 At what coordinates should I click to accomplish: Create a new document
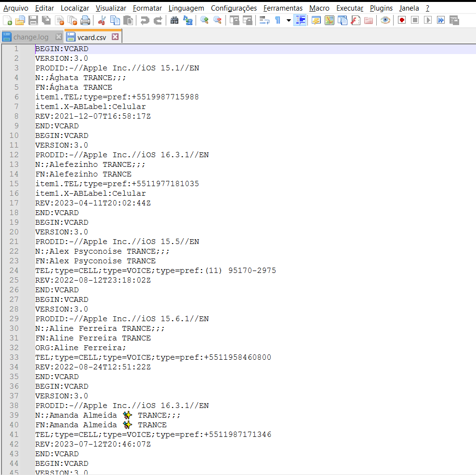(7, 20)
